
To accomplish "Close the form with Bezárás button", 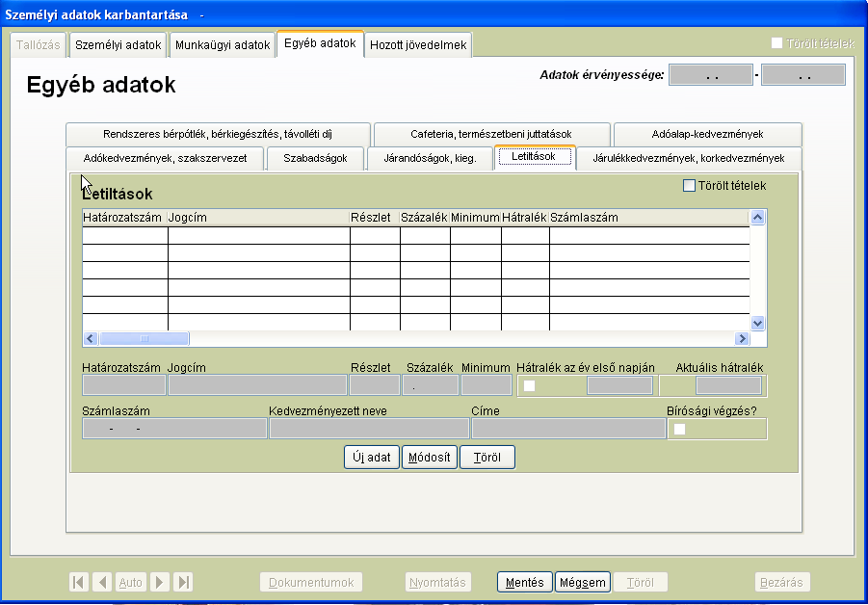I will point(781,582).
